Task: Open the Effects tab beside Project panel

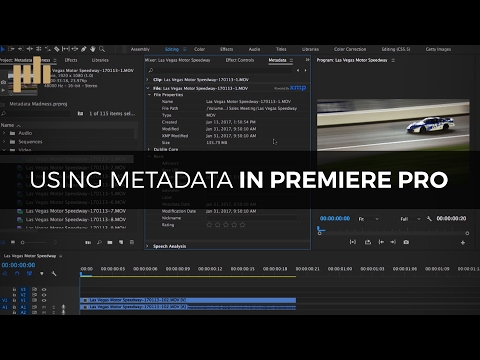Action: [71, 60]
